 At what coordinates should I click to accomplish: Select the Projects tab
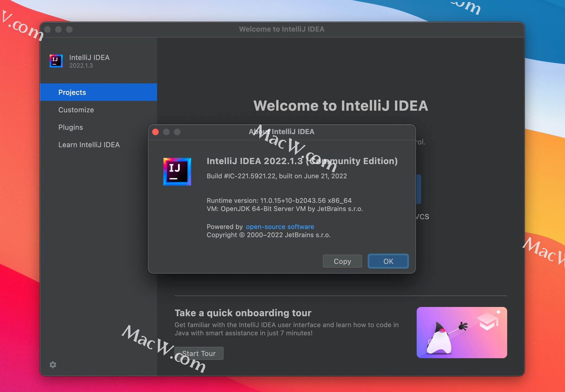(98, 92)
